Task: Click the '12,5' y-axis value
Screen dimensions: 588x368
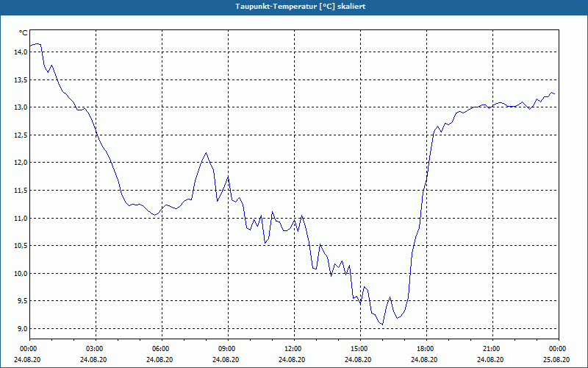Action: (21, 135)
